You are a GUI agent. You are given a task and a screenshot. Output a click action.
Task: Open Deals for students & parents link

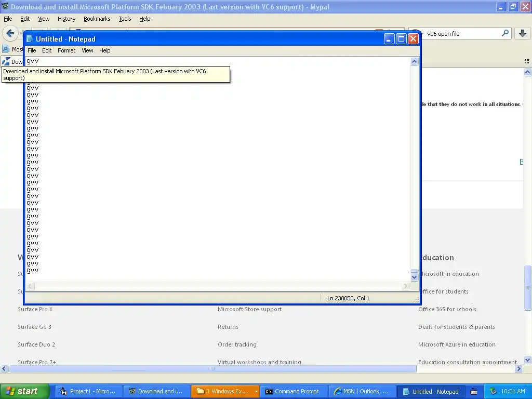point(456,327)
